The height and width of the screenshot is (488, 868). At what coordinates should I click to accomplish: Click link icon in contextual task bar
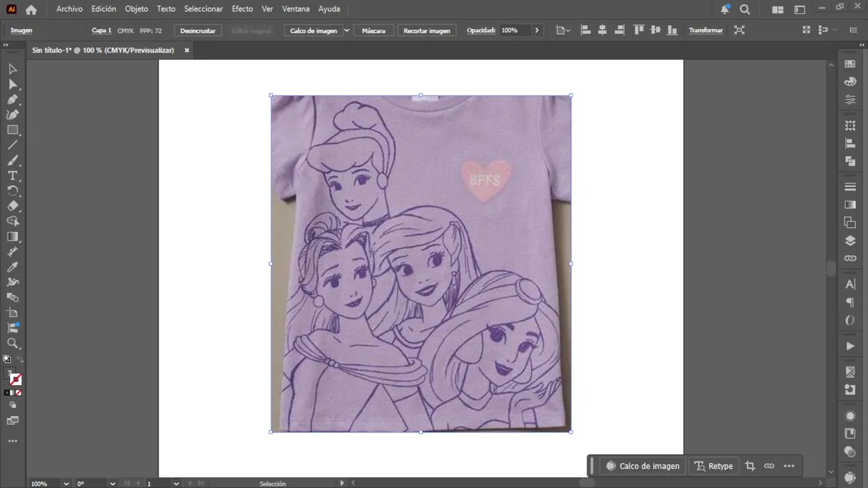769,466
